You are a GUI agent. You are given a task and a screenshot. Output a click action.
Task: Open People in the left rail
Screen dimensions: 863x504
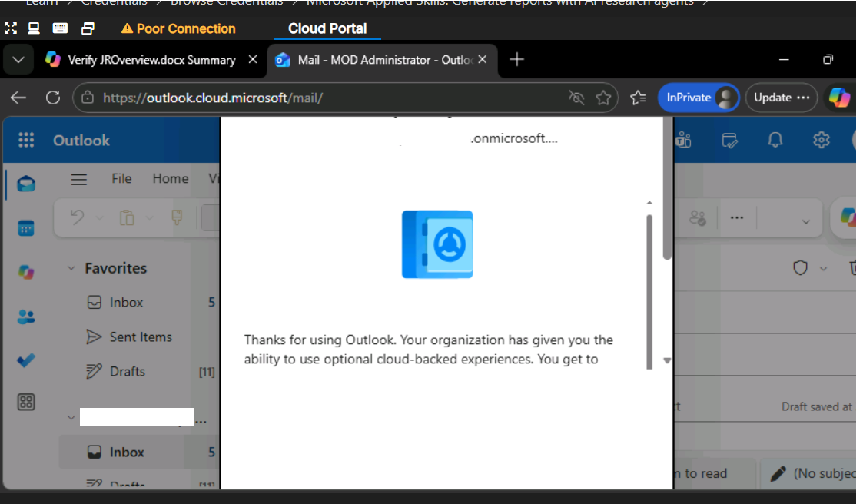coord(26,317)
